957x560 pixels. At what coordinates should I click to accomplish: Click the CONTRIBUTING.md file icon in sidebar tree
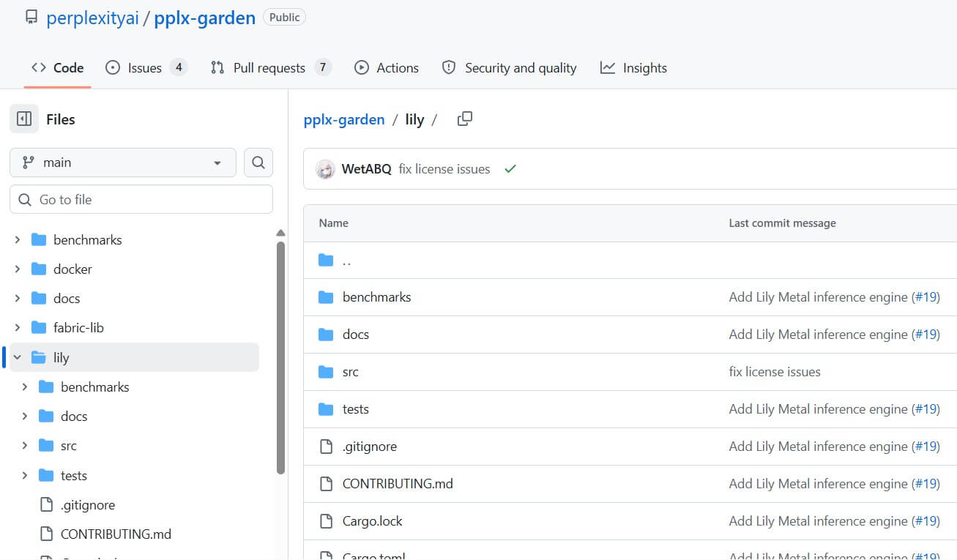point(46,534)
